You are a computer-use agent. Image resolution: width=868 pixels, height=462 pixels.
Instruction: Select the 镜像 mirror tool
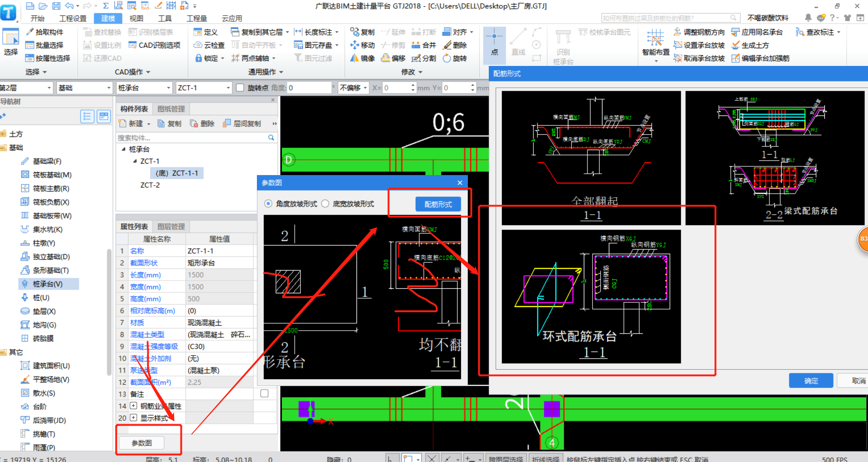pyautogui.click(x=362, y=58)
